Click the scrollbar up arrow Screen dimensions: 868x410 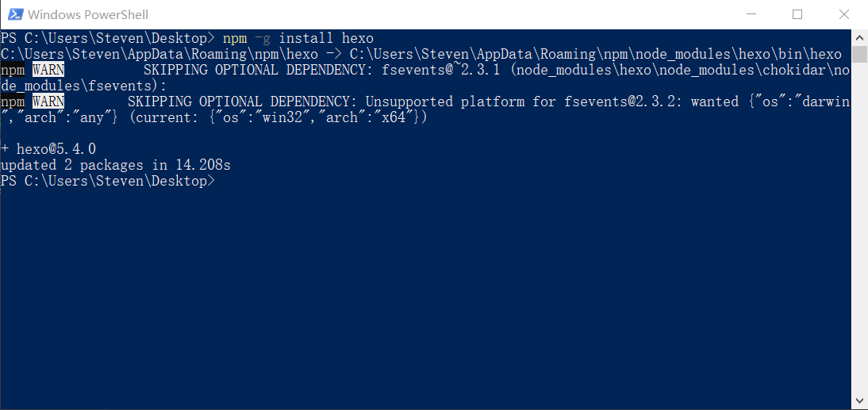pyautogui.click(x=859, y=38)
